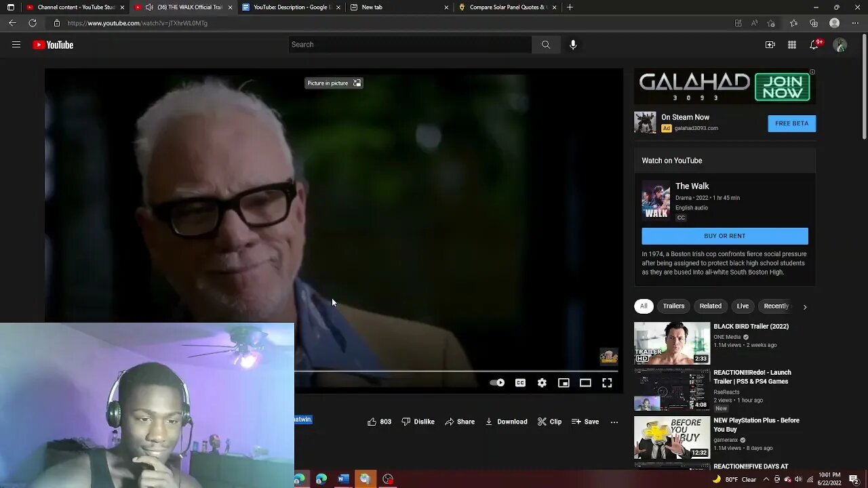The image size is (868, 488).
Task: Open the 80°F Clear weather widget
Action: [x=734, y=479]
